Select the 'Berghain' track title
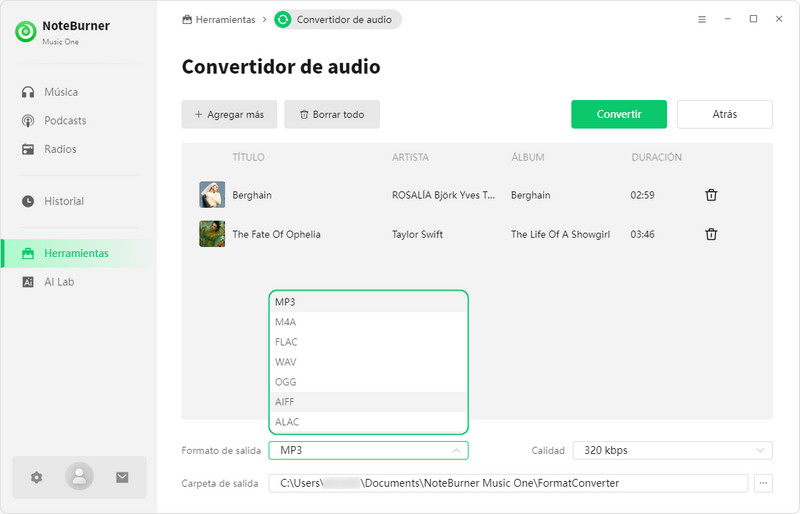The width and height of the screenshot is (800, 514). (252, 195)
